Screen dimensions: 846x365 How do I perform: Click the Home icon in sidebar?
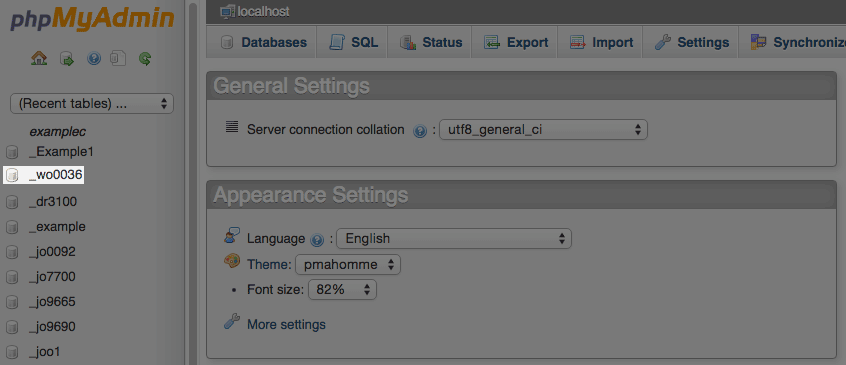pyautogui.click(x=39, y=58)
